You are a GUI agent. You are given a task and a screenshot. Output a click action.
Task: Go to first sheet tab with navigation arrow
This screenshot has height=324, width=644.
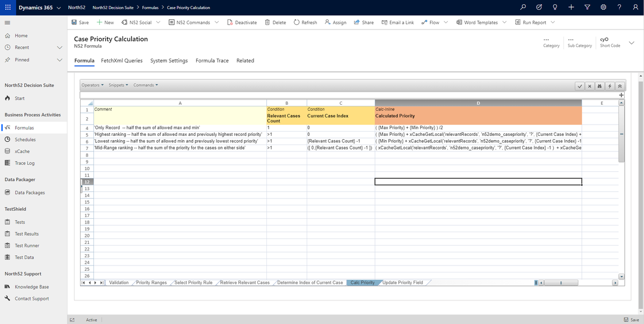[x=83, y=283]
